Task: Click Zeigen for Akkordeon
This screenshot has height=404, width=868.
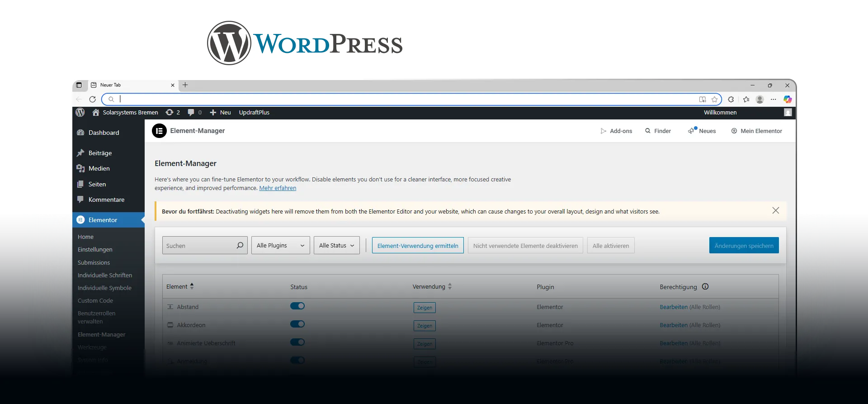Action: coord(425,326)
